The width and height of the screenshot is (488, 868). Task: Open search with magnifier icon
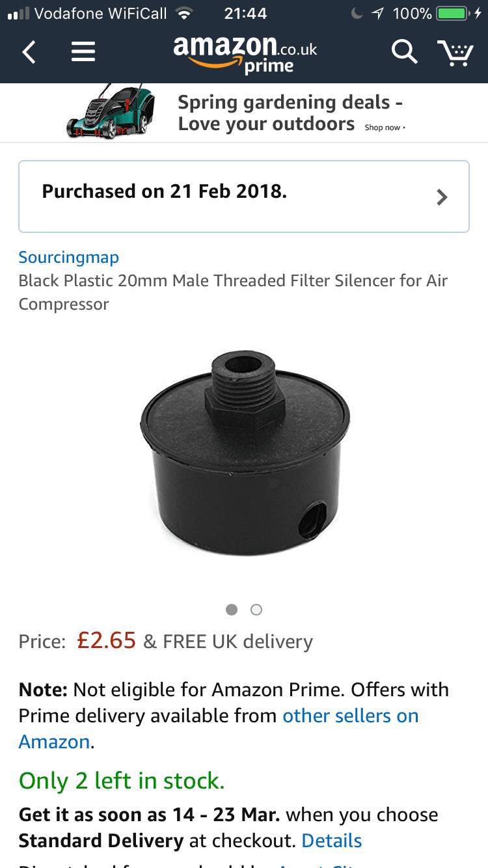click(404, 51)
